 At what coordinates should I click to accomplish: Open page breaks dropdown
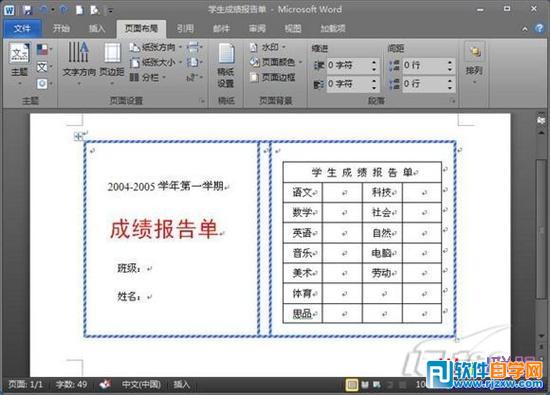point(195,47)
